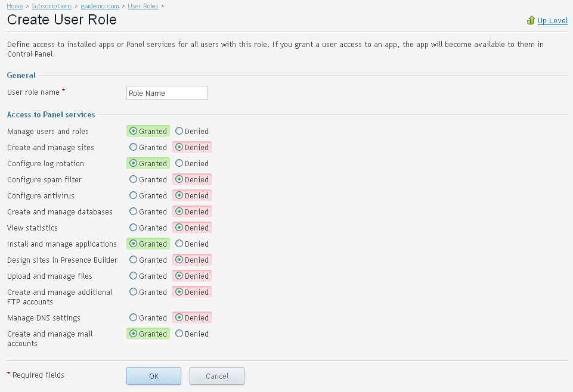Open Subscriptions breadcrumb link
Viewport: 573px width, 392px height.
[x=51, y=6]
